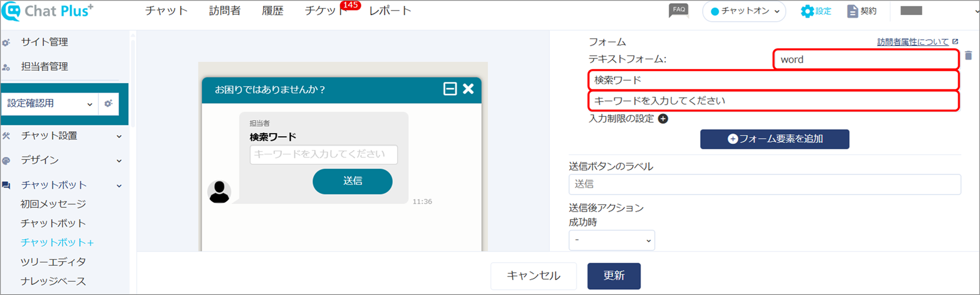Go to the 履歴 tab
Screen dimensions: 980x295
273,11
